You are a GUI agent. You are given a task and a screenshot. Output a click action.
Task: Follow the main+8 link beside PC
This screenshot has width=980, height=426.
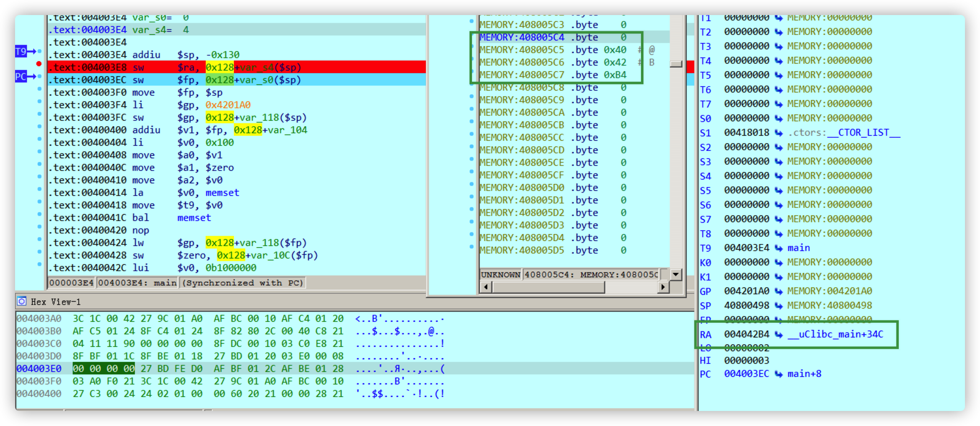tap(804, 374)
